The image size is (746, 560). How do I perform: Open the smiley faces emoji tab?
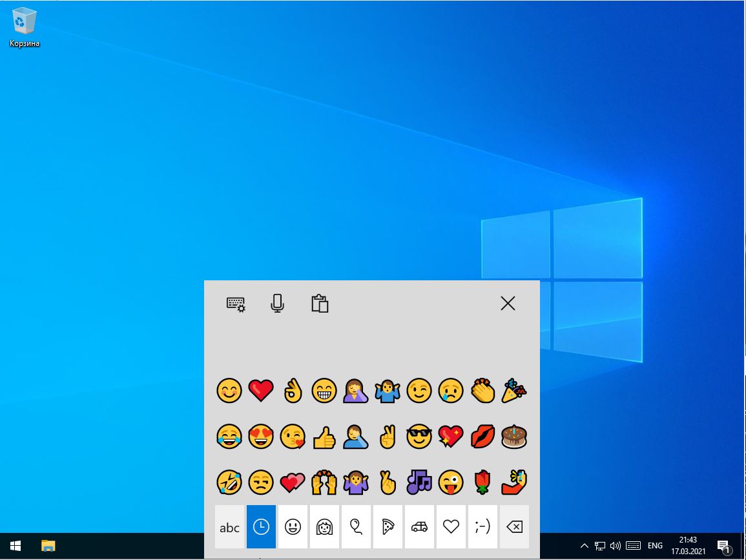click(x=293, y=526)
